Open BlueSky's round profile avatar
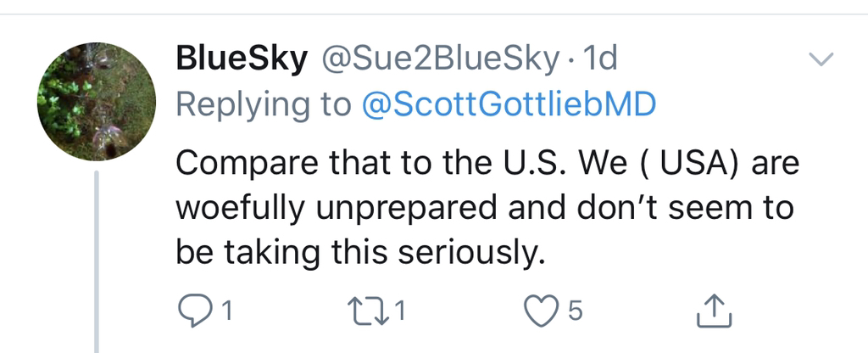This screenshot has height=353, width=868. click(x=97, y=102)
